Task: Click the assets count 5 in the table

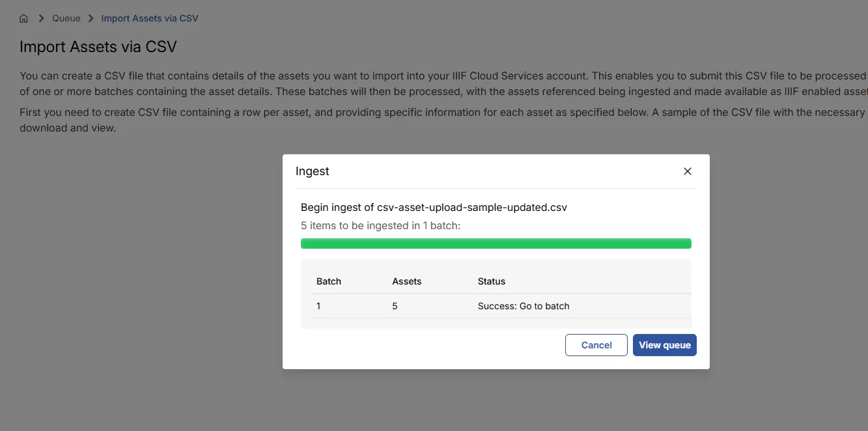Action: (x=395, y=306)
